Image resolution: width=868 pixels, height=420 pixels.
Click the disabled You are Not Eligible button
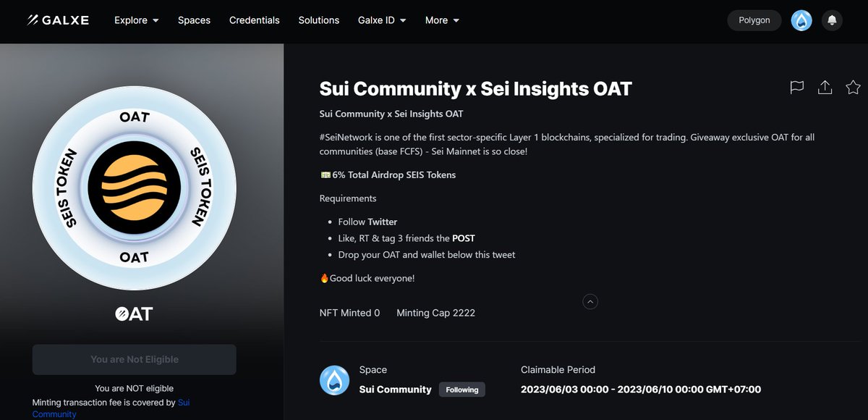pos(134,359)
